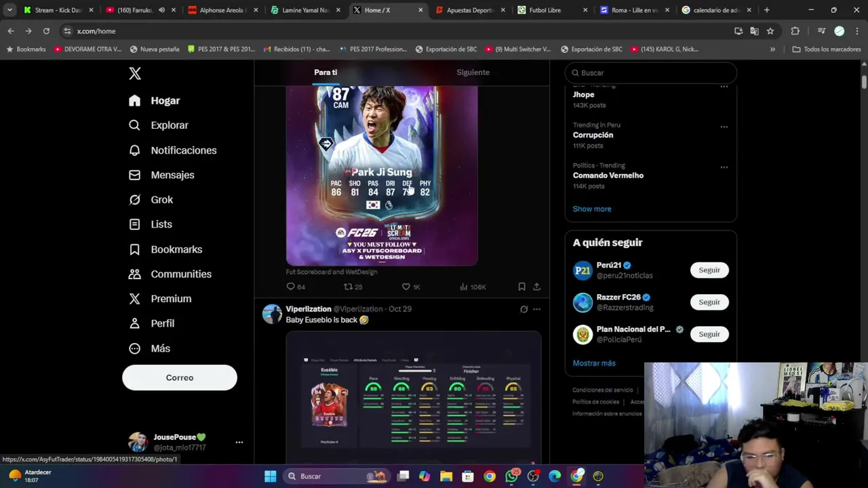This screenshot has height=488, width=868.
Task: Share the Park Ji Sung post
Action: coord(536,287)
